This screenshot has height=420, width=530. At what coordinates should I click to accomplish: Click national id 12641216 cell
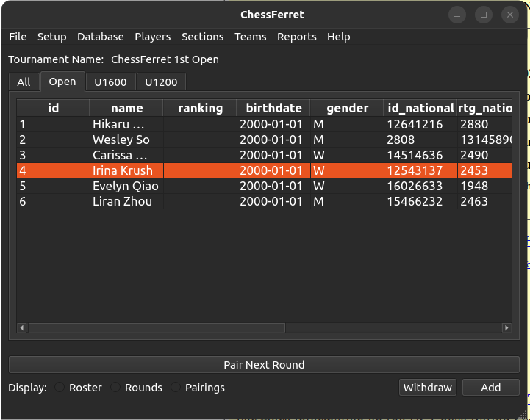coord(420,124)
